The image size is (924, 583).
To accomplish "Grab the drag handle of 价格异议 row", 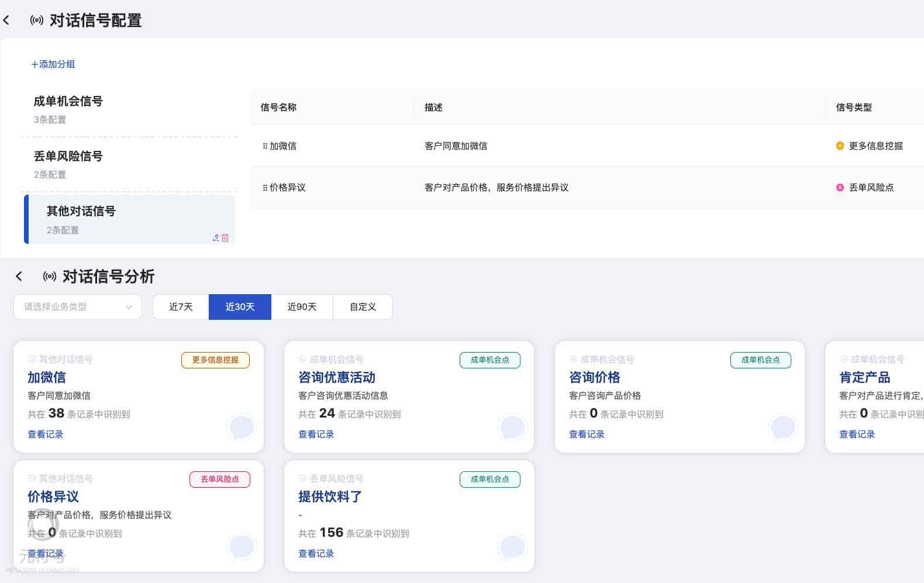I will (x=265, y=188).
